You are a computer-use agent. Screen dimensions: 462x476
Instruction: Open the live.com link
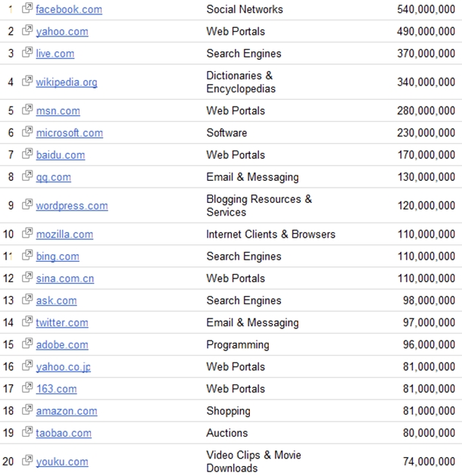55,54
